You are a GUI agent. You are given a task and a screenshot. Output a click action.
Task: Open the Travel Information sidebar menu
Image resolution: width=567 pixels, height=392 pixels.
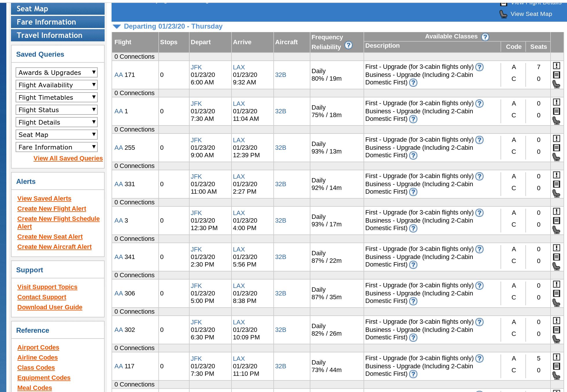[x=58, y=35]
